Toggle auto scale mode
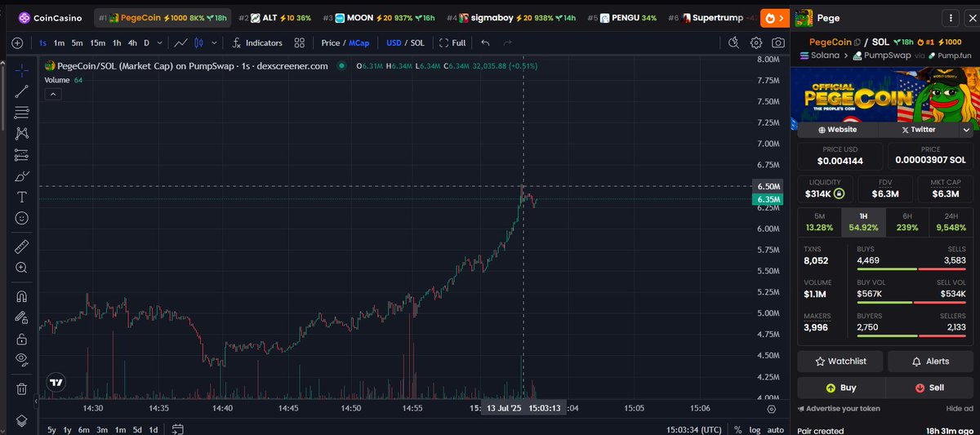 click(x=776, y=429)
